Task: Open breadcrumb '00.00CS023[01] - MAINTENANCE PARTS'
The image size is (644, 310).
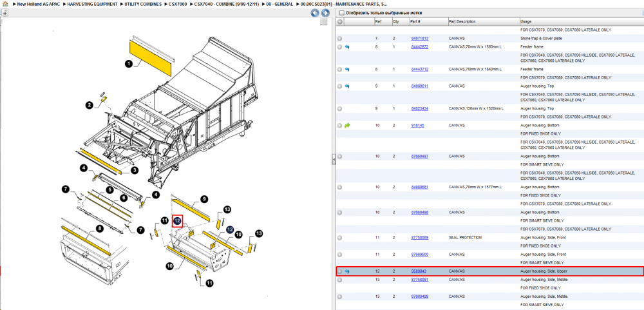Action: click(344, 4)
